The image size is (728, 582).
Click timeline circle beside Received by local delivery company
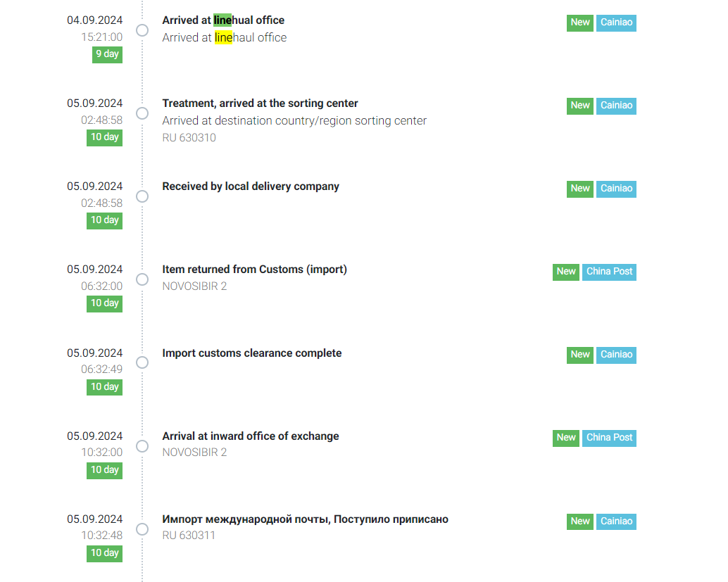[x=142, y=196]
